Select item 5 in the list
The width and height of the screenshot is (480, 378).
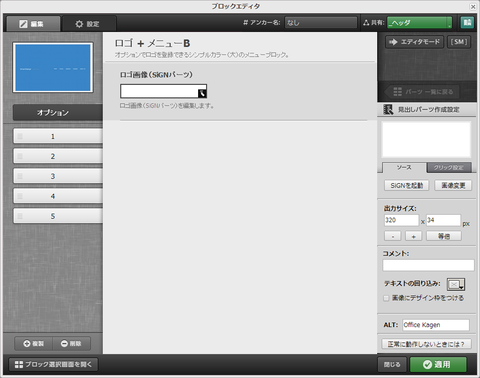coord(58,216)
